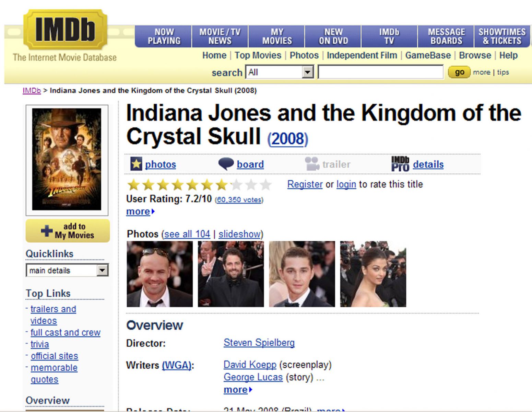Open the Message Boards tab
Screen dimensions: 532x412
pos(446,36)
